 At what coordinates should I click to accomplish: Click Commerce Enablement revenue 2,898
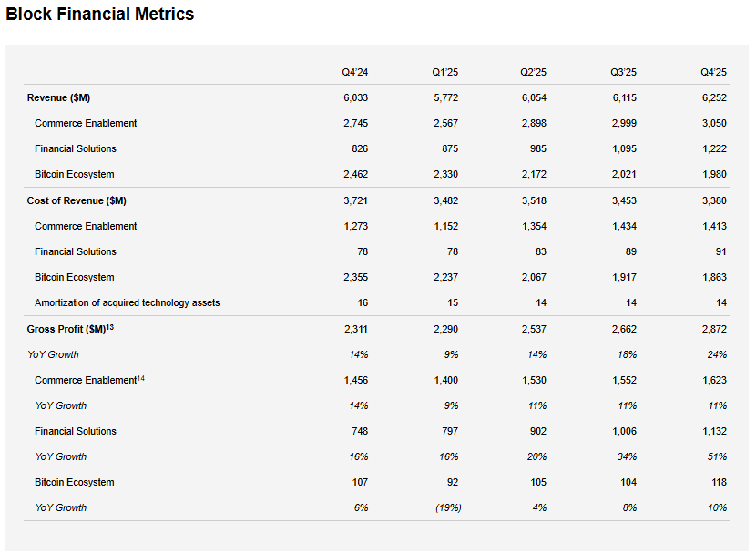pyautogui.click(x=535, y=123)
